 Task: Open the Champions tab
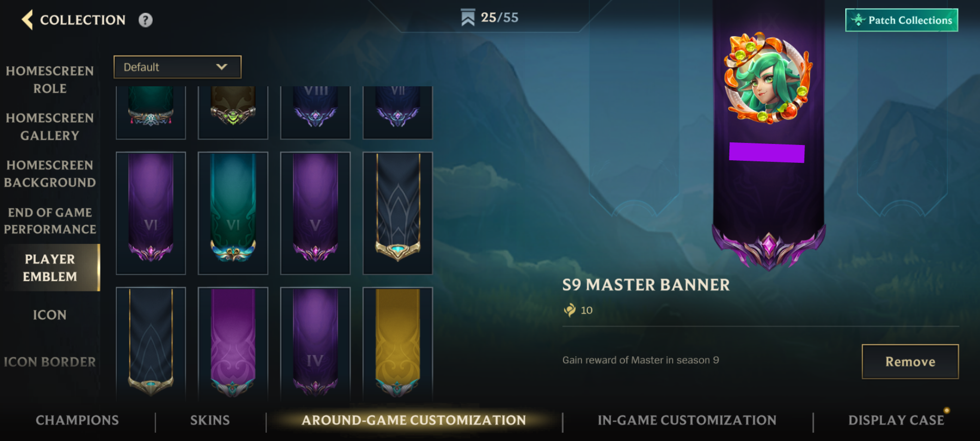[77, 420]
